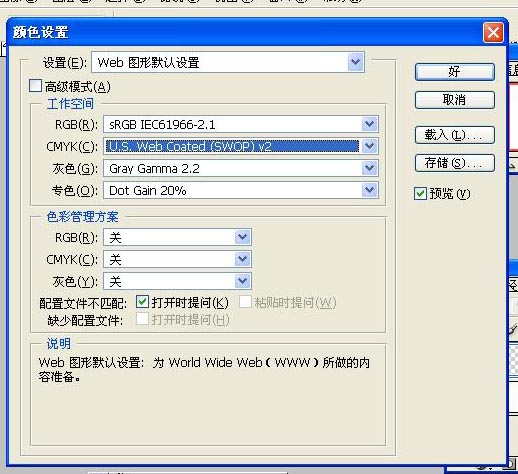Expand the working space CMYK profile dropdown

tap(369, 146)
